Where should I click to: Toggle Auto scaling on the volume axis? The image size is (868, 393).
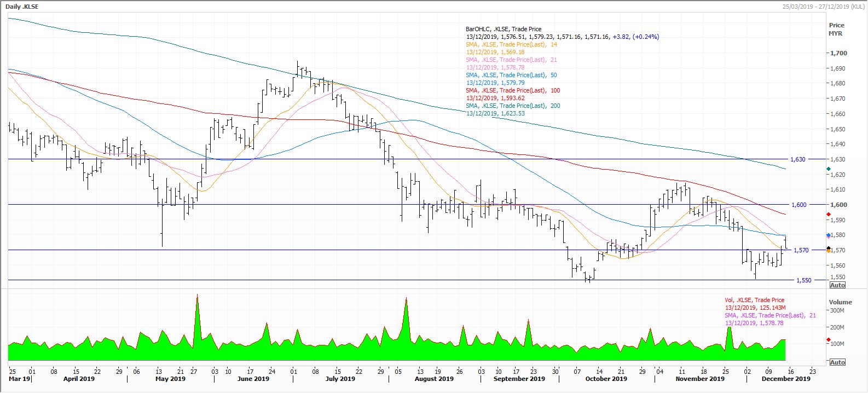pyautogui.click(x=837, y=362)
